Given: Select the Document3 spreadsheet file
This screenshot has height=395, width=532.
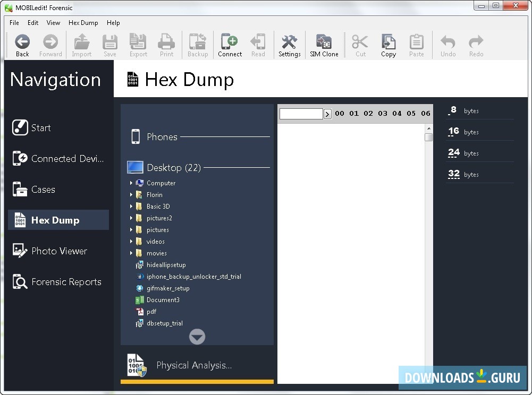Looking at the screenshot, I should (x=157, y=300).
